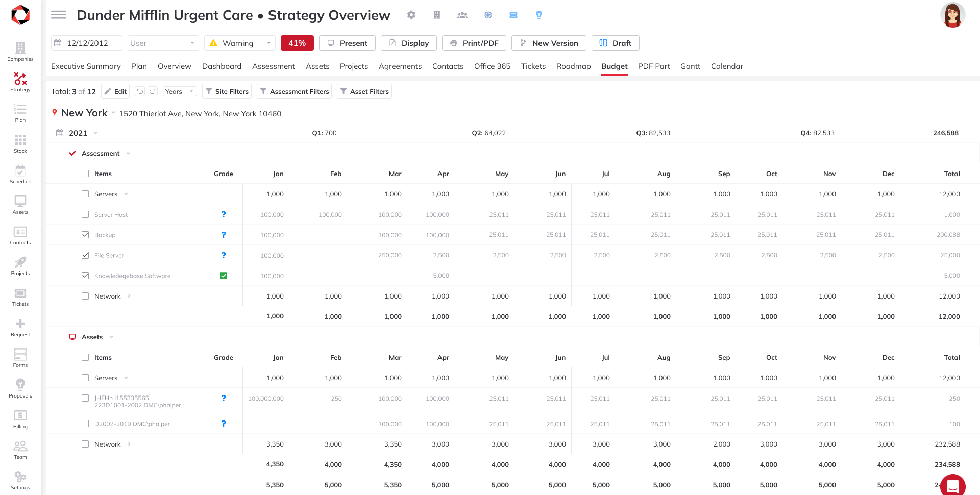Open the User dropdown

(163, 43)
